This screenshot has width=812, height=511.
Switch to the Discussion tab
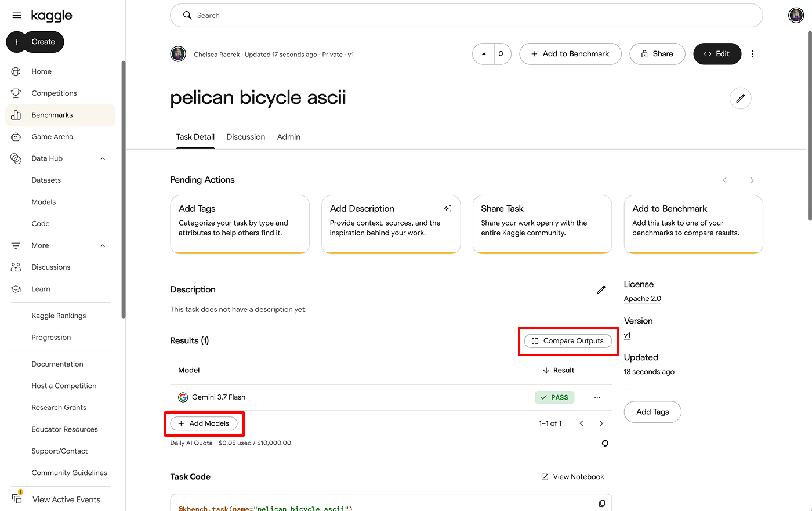tap(246, 137)
